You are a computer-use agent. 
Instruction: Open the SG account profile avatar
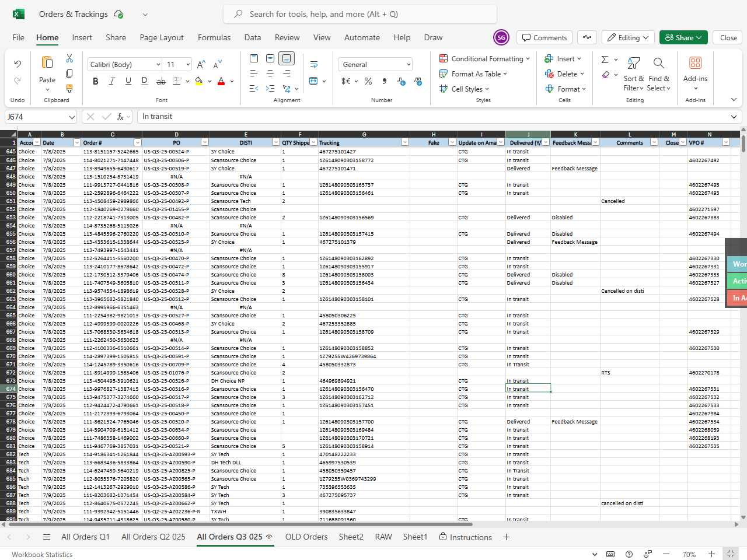[x=501, y=37]
